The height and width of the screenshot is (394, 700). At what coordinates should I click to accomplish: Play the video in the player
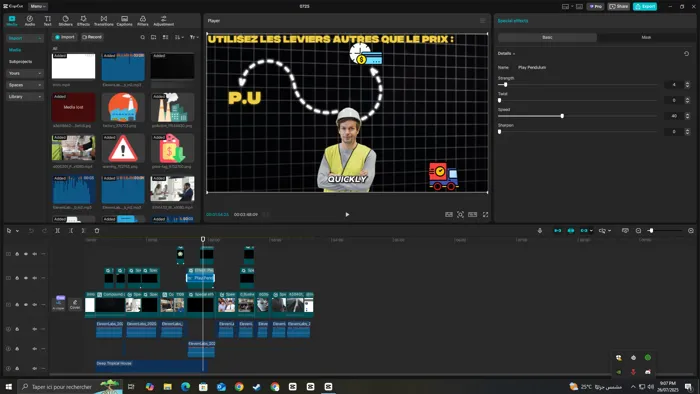(347, 215)
